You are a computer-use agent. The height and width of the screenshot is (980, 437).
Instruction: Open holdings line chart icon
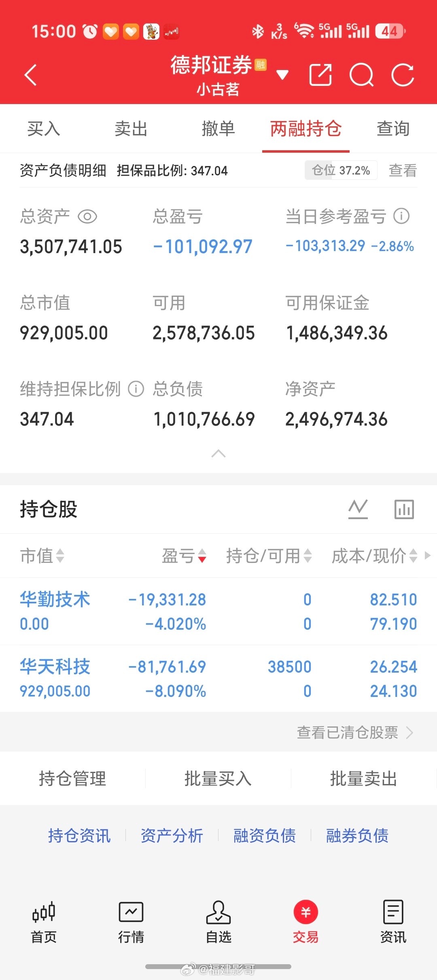[x=359, y=509]
